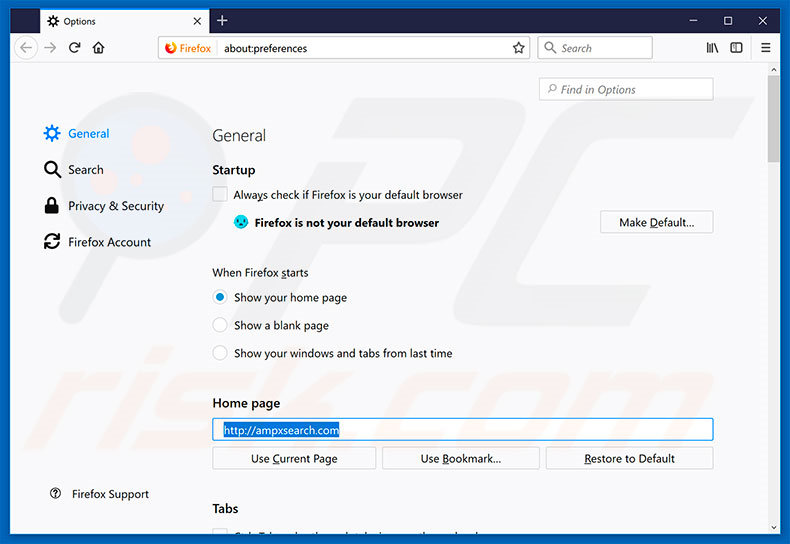
Task: Click the Firefox Account sync icon
Action: (52, 242)
